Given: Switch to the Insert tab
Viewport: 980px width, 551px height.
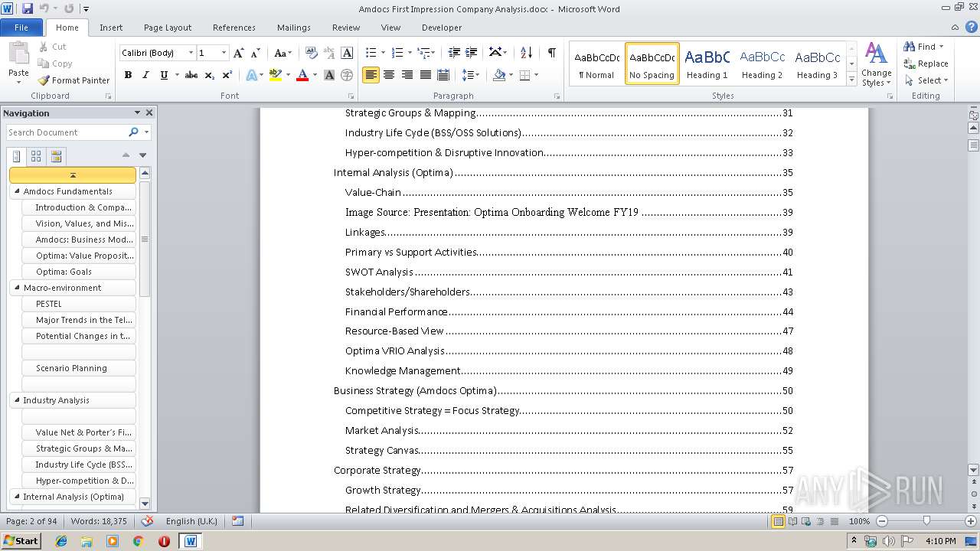Looking at the screenshot, I should point(111,27).
